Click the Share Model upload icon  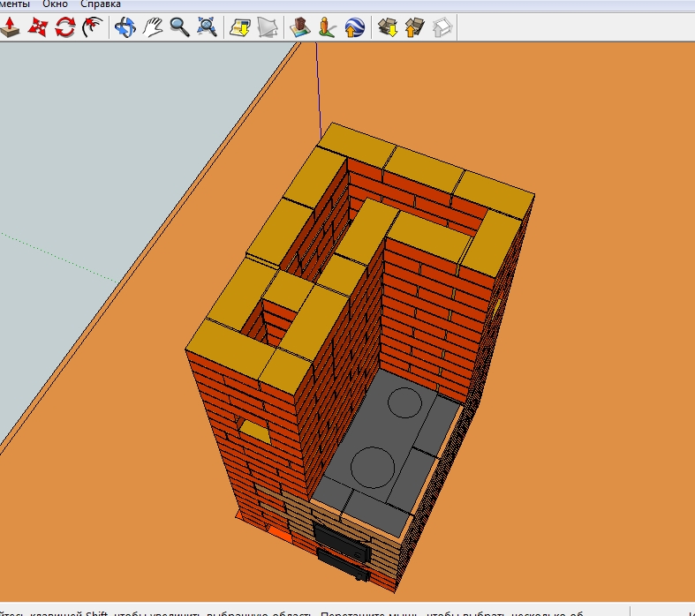pos(415,27)
